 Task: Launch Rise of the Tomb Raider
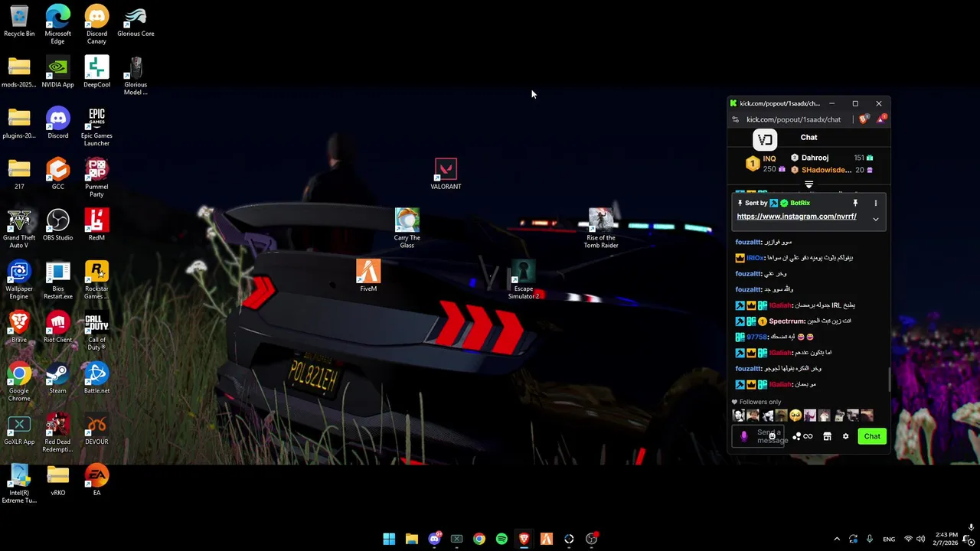[601, 228]
